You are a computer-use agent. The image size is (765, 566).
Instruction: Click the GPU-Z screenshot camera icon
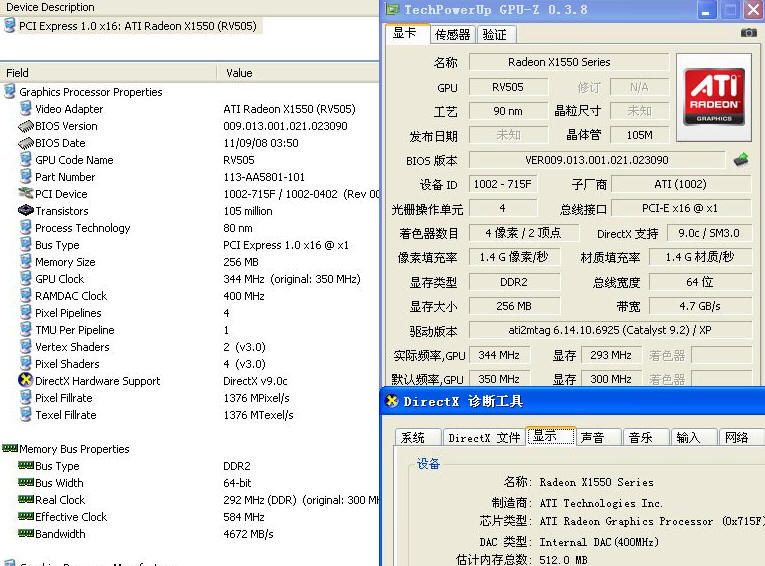[748, 33]
